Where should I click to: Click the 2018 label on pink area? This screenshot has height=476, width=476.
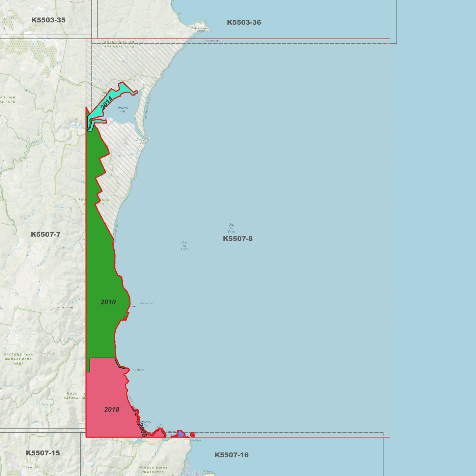pyautogui.click(x=112, y=409)
